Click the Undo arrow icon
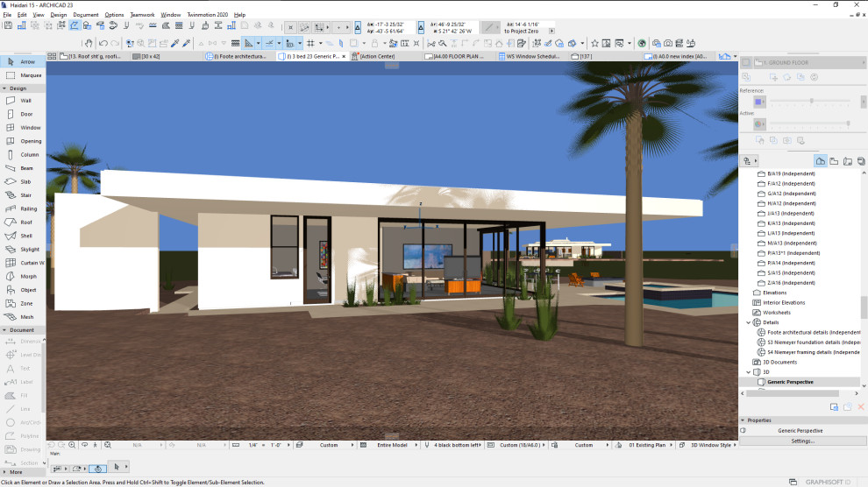Viewport: 868px width, 487px height. [103, 43]
